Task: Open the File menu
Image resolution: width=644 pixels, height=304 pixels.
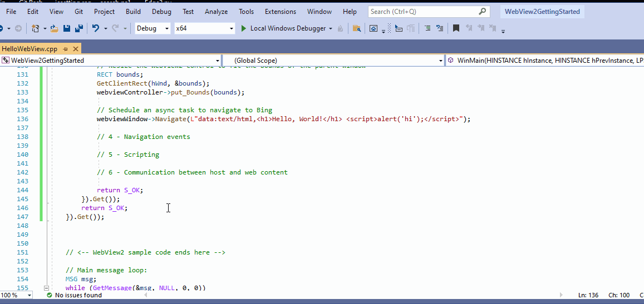Action: (12, 12)
